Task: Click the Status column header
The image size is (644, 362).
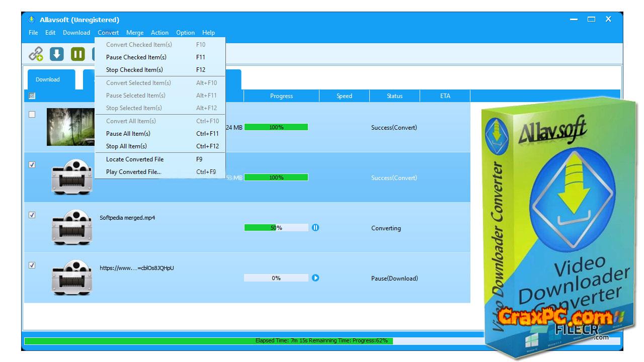Action: click(394, 96)
